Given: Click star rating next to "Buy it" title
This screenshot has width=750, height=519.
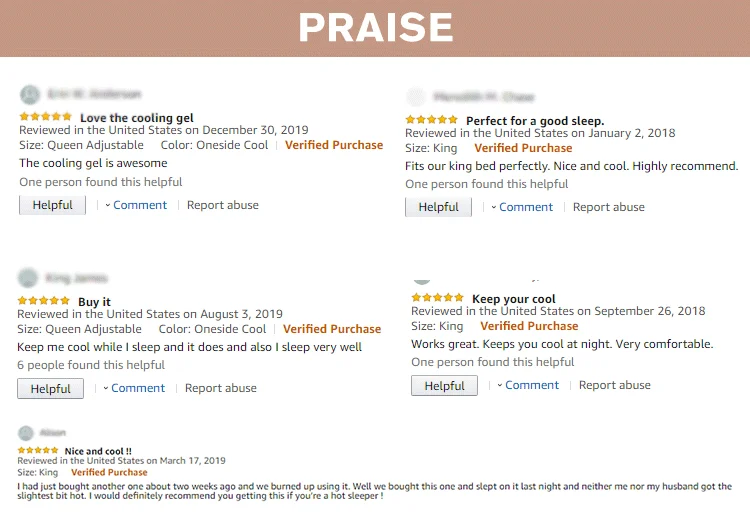Looking at the screenshot, I should pos(43,301).
